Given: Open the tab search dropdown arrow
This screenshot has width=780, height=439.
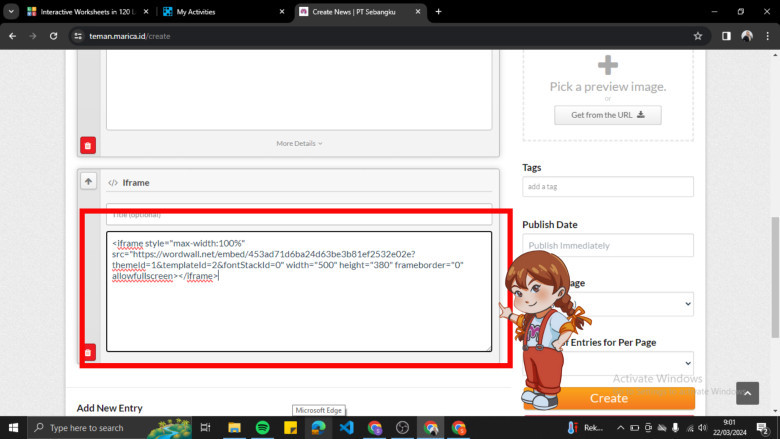Looking at the screenshot, I should 11,11.
